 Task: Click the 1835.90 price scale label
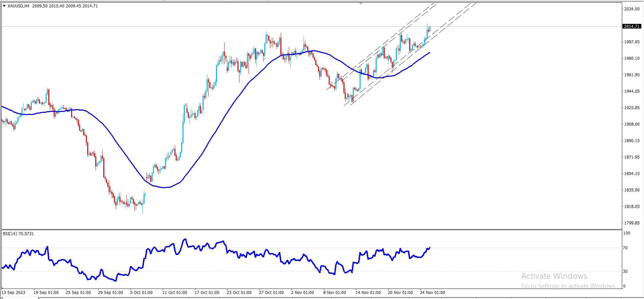click(x=632, y=190)
